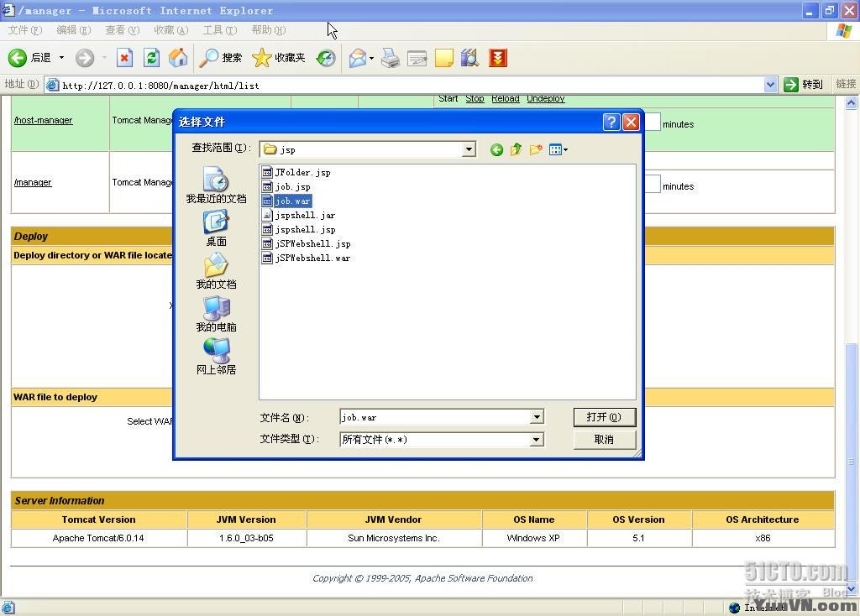Open the view menu dropdown in dialog
The image size is (860, 616).
point(558,149)
